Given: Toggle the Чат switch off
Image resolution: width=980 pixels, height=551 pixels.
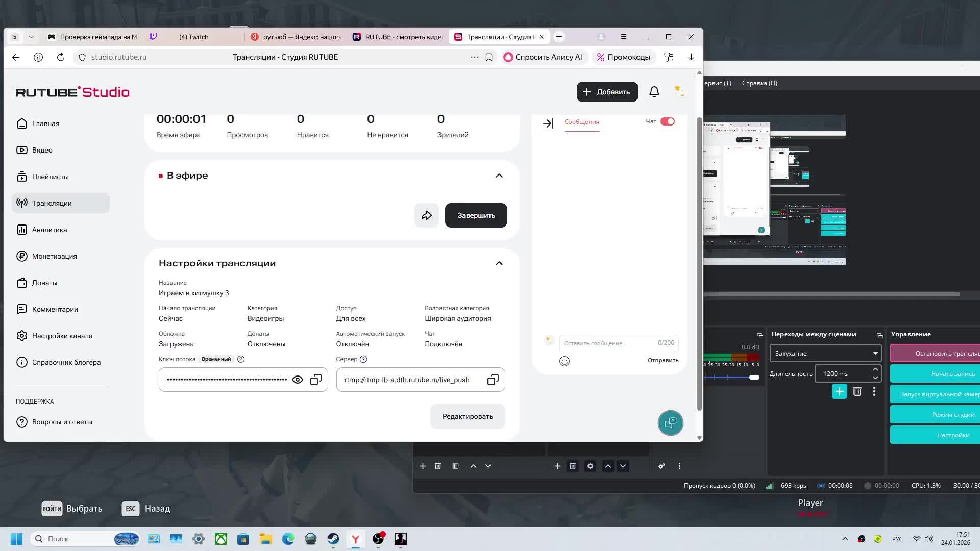Looking at the screenshot, I should tap(668, 121).
